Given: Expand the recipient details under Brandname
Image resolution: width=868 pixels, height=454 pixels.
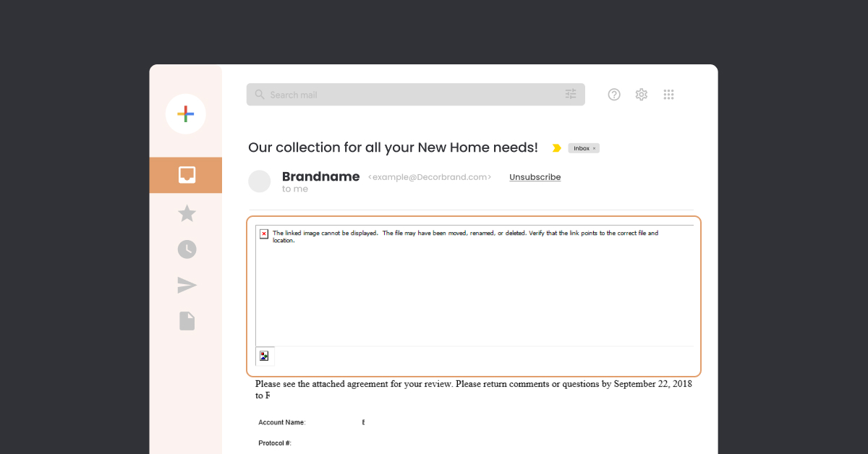Looking at the screenshot, I should [x=294, y=189].
